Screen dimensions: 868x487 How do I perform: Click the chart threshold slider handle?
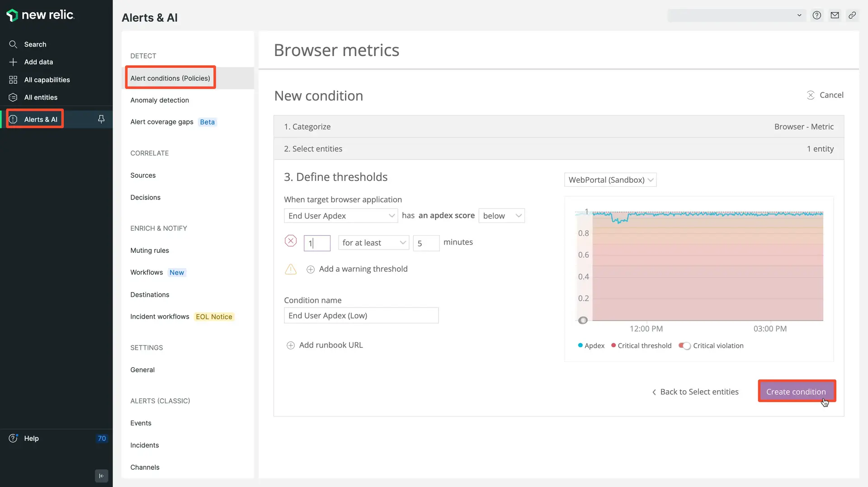[x=583, y=320]
